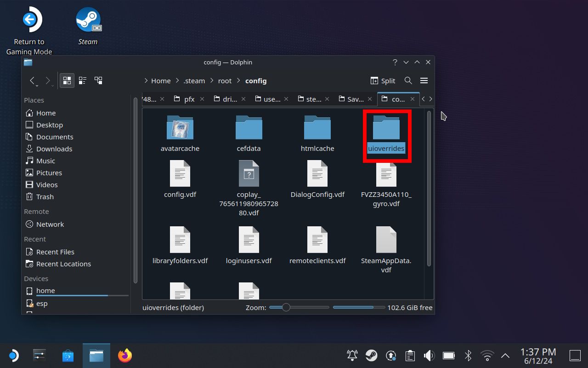Adjust the Zoom slider handle
This screenshot has height=368, width=588.
[286, 307]
